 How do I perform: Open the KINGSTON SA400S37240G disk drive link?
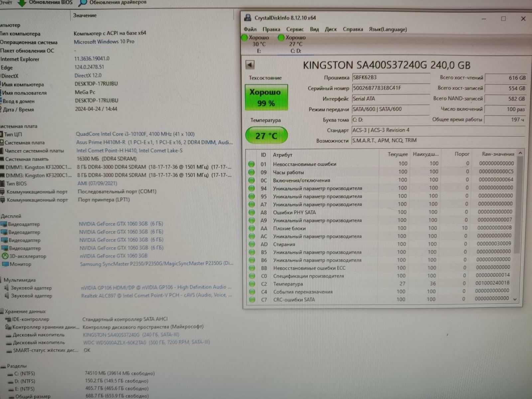pos(131,334)
